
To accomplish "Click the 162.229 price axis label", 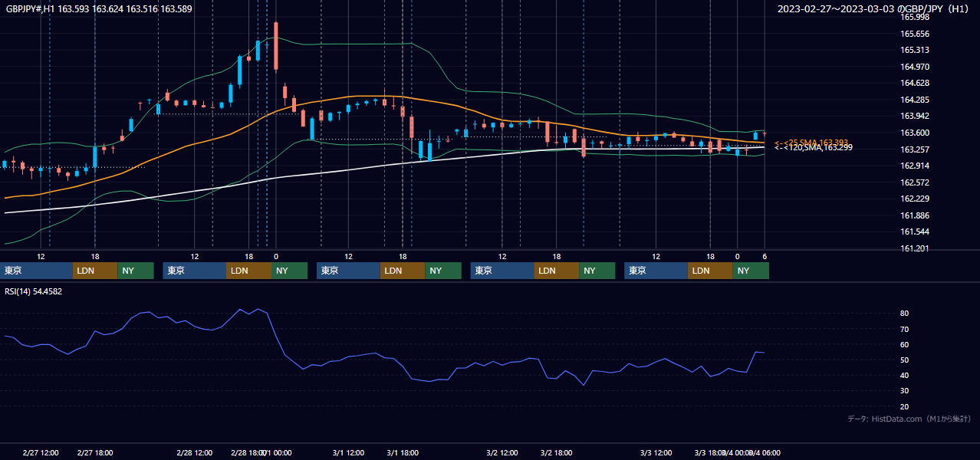I will pos(915,199).
